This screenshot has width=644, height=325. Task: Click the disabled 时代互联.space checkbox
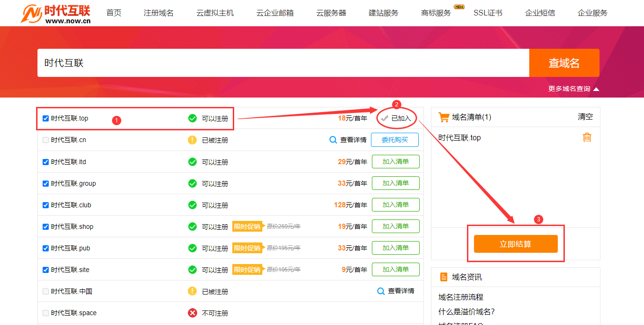[45, 313]
